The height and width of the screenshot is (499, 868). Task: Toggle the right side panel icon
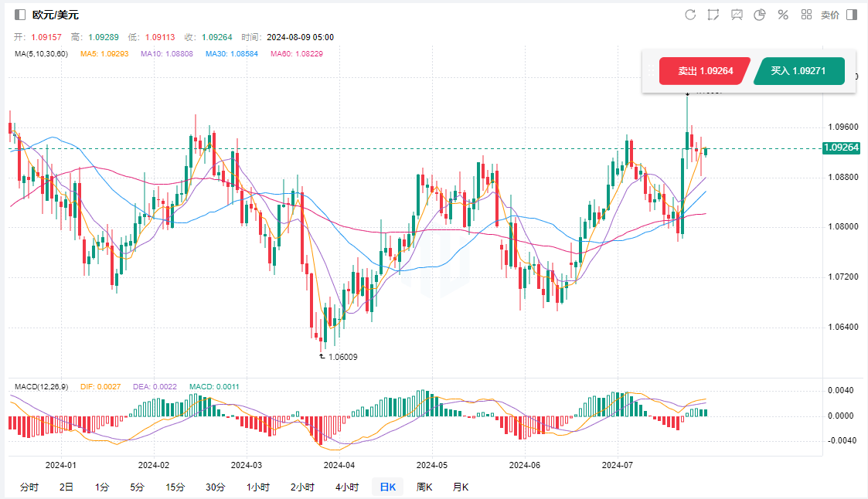click(852, 15)
